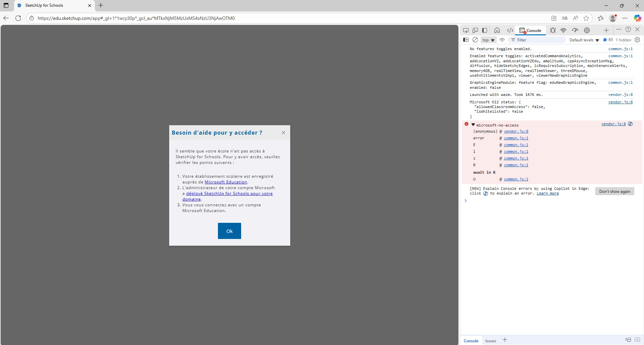Open common.js:1 link in the 'error' stack row

tap(516, 138)
